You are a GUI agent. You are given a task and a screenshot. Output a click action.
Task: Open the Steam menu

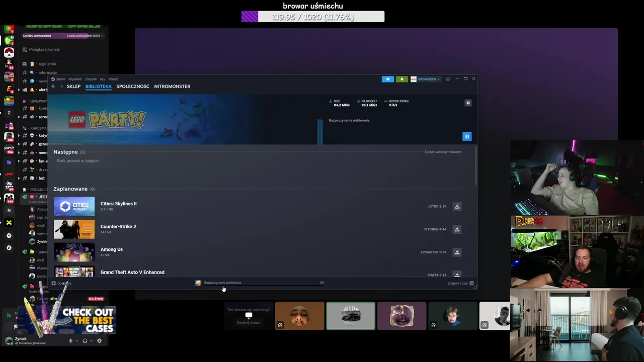tap(58, 79)
